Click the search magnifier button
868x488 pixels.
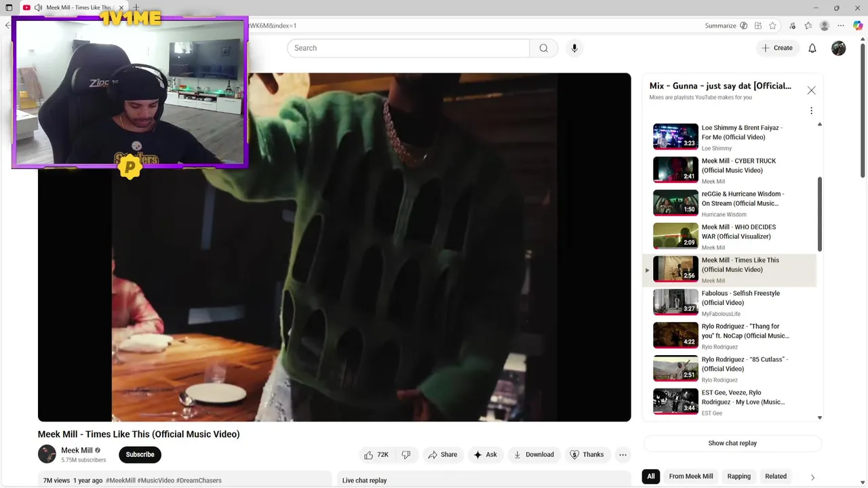[543, 48]
